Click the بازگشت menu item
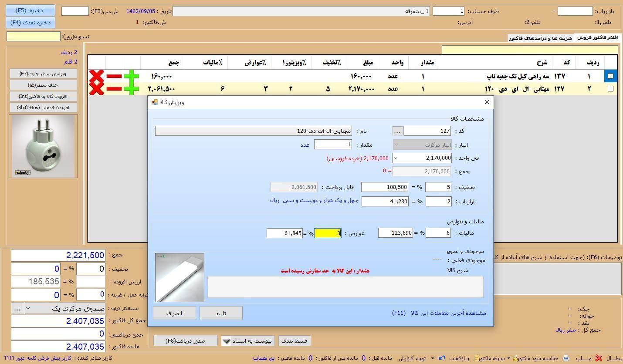The height and width of the screenshot is (364, 623). [x=459, y=358]
